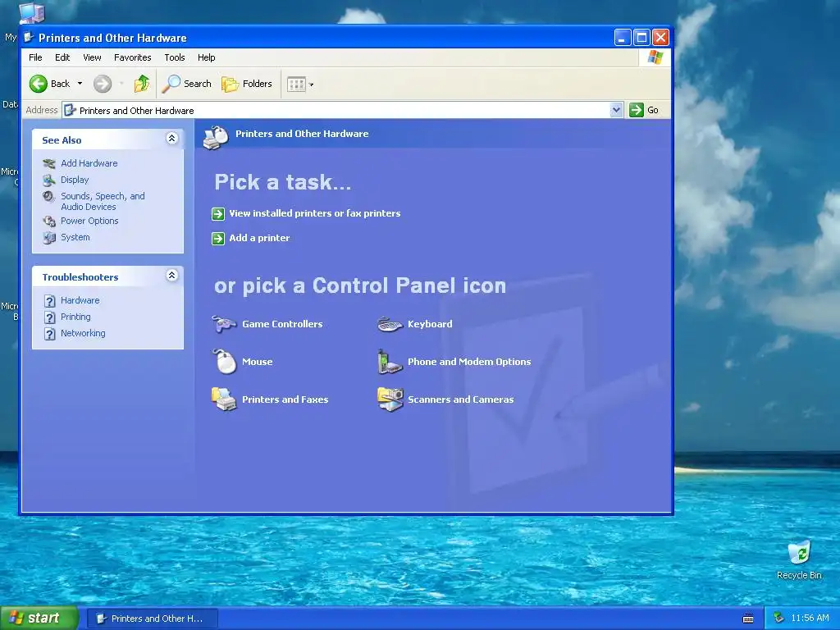
Task: Click View installed printers or fax printers
Action: click(315, 213)
